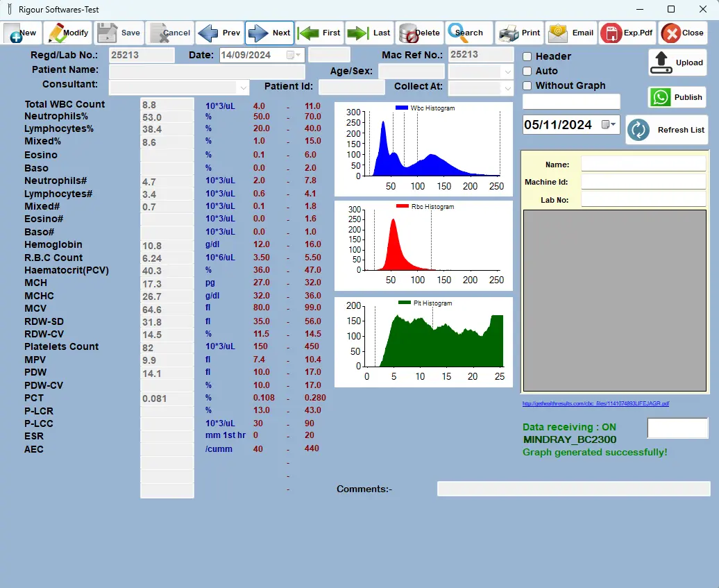Enable the Header checkbox
Image resolution: width=719 pixels, height=588 pixels.
(527, 56)
